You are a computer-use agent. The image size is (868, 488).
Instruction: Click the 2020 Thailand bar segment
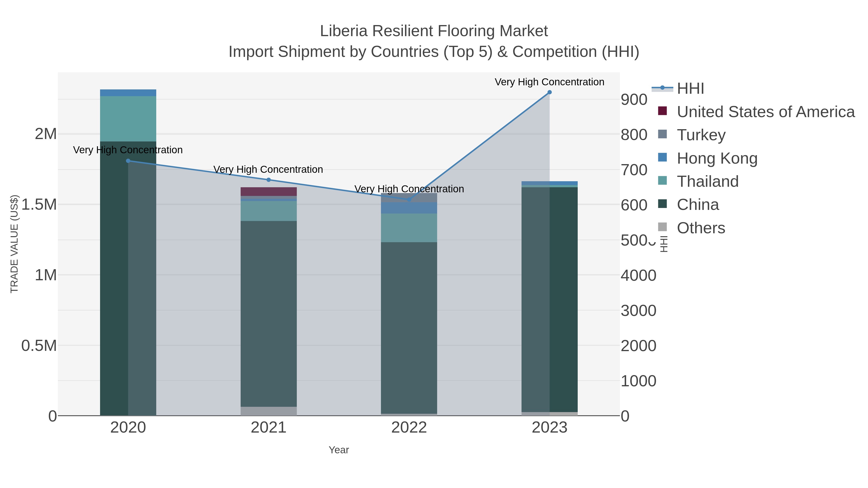tap(128, 119)
